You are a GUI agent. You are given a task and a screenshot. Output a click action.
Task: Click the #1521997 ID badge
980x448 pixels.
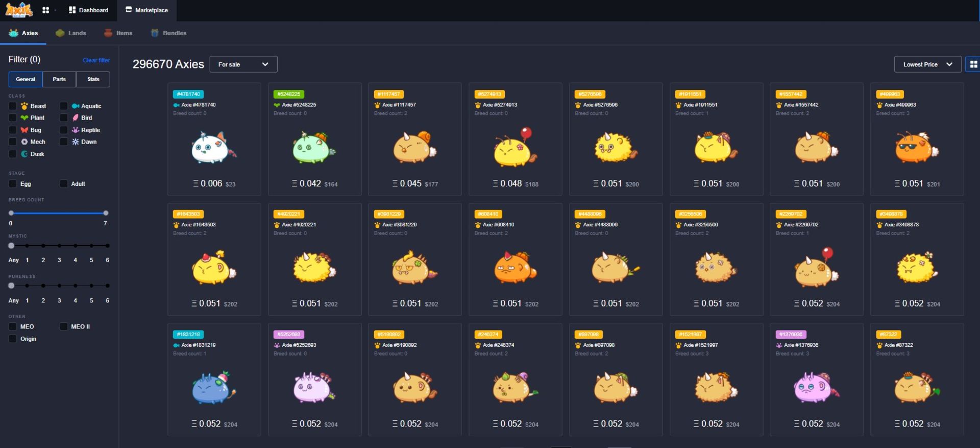691,335
